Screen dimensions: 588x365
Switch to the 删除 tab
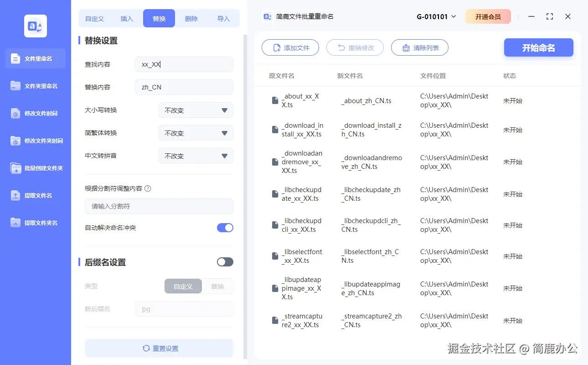pyautogui.click(x=191, y=18)
